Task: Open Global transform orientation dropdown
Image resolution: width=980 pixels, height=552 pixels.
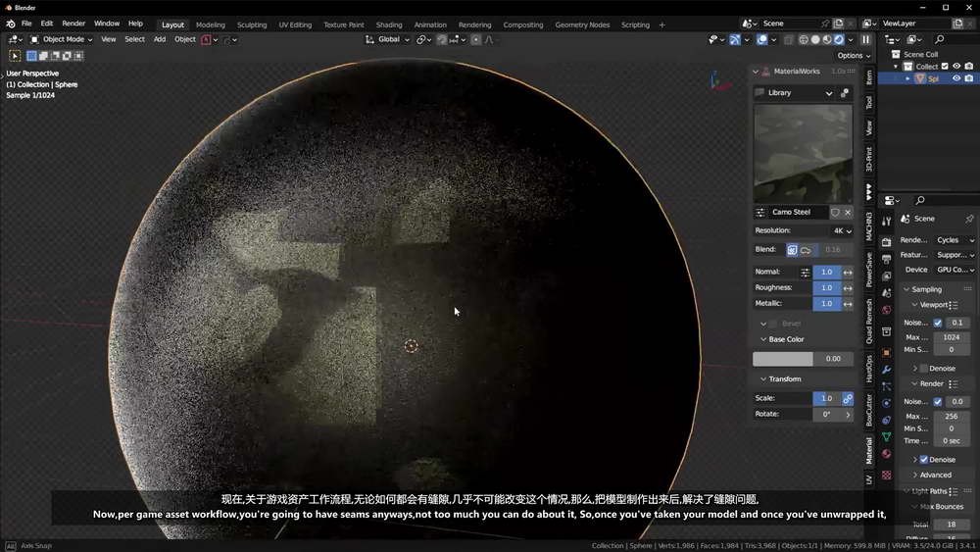Action: point(388,39)
